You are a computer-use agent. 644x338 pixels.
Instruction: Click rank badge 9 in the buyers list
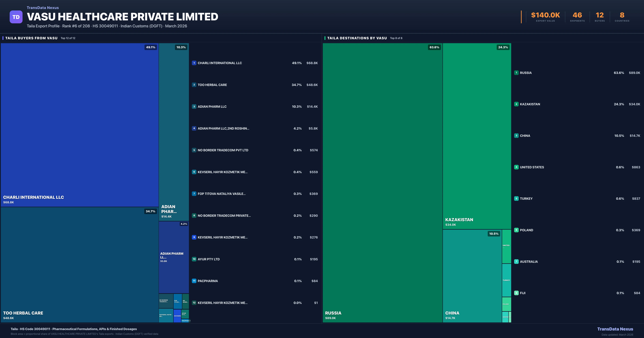[x=194, y=237]
